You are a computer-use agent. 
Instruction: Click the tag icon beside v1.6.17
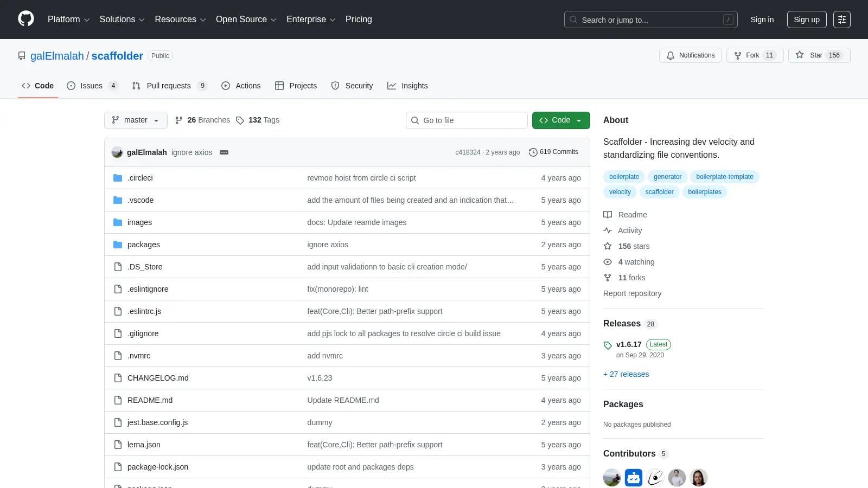(608, 345)
